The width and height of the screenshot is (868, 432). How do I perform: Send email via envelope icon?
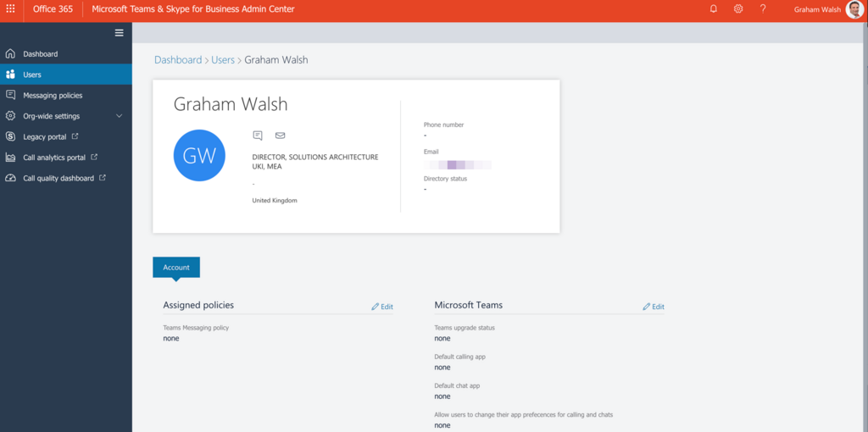280,136
